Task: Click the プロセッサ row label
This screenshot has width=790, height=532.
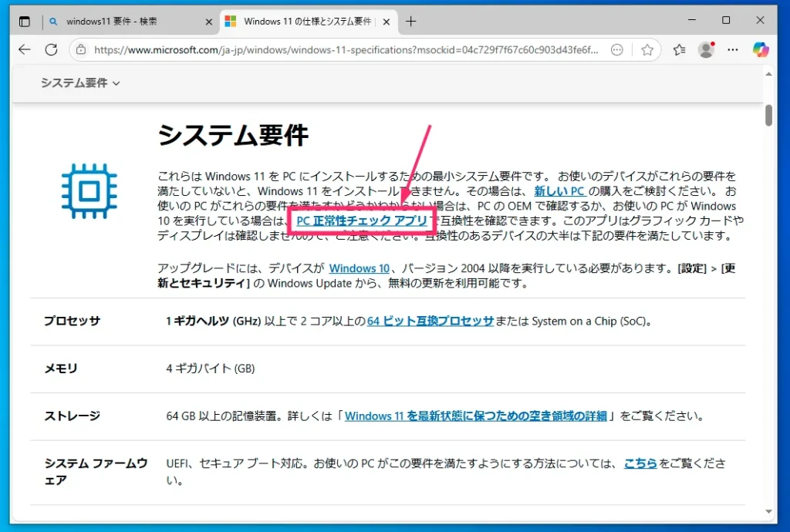Action: tap(72, 321)
